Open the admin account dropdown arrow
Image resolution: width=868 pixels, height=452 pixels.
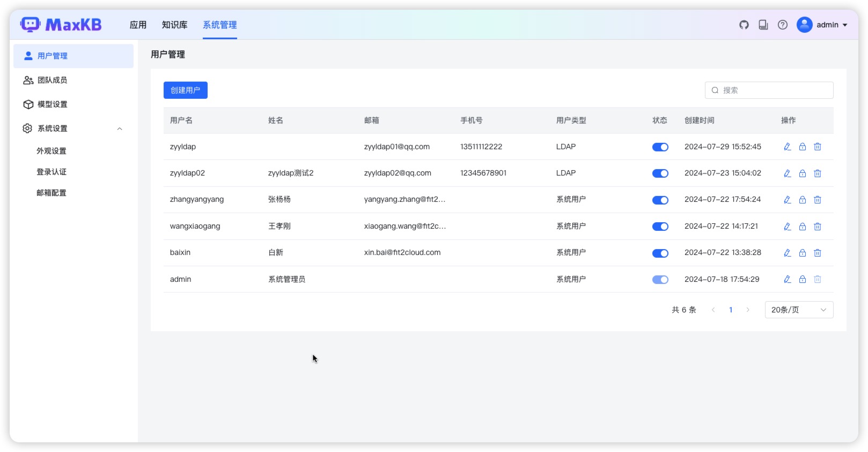tap(845, 25)
